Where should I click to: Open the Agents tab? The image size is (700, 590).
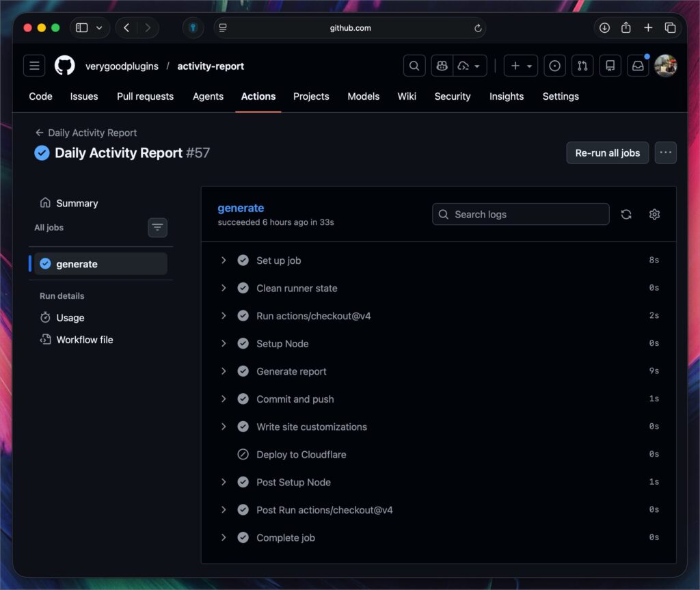pyautogui.click(x=208, y=96)
